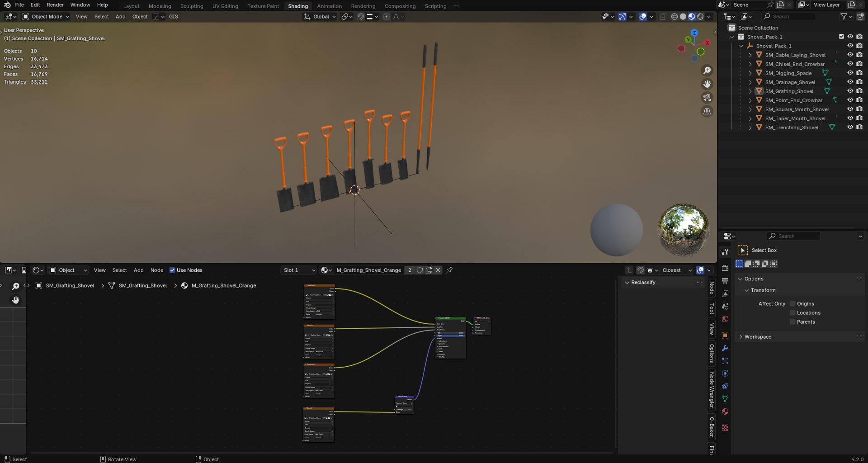Screen dimensions: 868x463
Task: Hide SM_Trenching_Shovel using its eye icon
Action: (x=850, y=127)
